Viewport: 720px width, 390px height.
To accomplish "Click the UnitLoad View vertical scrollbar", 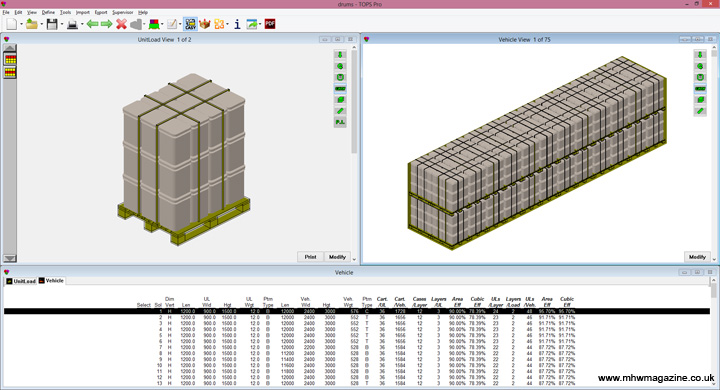I will (x=354, y=154).
